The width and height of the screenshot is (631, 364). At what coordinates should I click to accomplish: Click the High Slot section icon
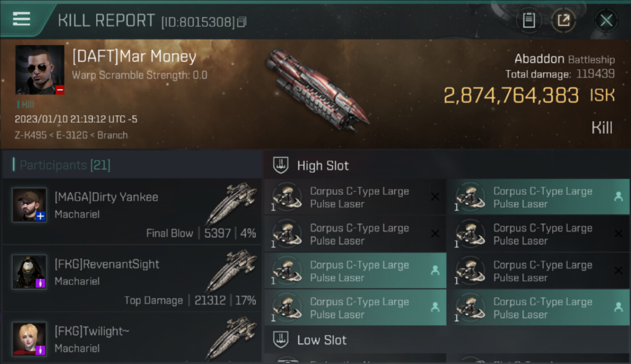click(281, 165)
